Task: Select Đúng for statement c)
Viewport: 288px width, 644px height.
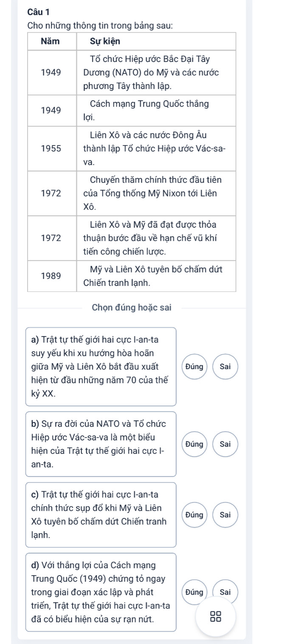Action: [x=193, y=515]
